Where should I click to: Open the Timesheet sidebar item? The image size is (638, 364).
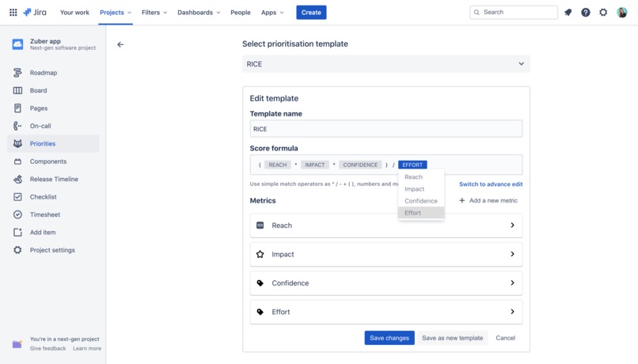(x=53, y=214)
